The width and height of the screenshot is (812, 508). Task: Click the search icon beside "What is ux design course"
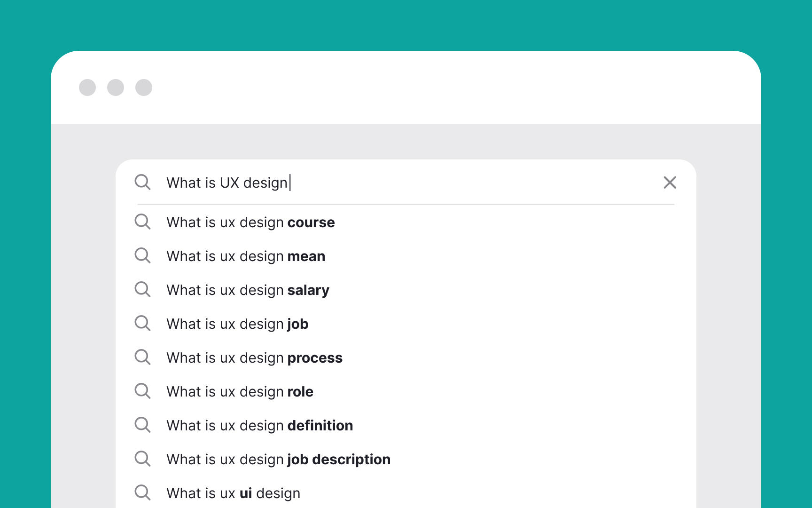(142, 222)
